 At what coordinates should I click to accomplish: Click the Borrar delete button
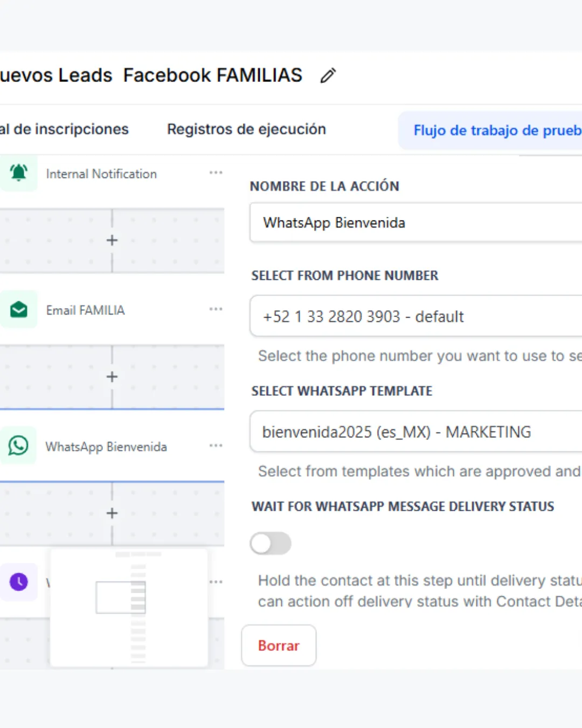coord(279,645)
